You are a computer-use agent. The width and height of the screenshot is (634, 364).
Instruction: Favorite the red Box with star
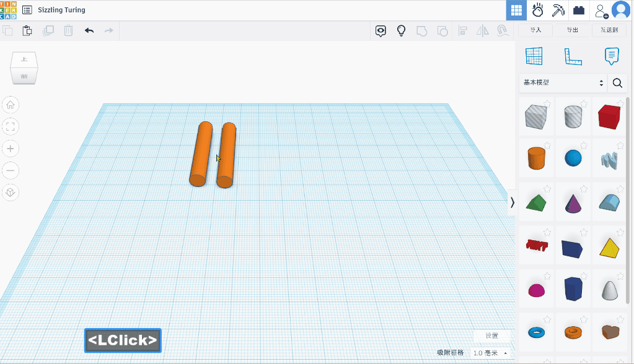click(x=620, y=104)
